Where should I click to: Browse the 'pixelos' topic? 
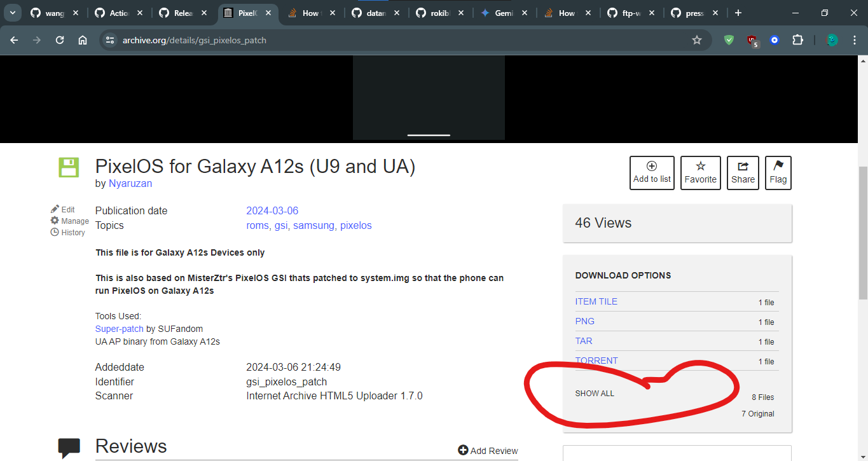[x=356, y=225]
